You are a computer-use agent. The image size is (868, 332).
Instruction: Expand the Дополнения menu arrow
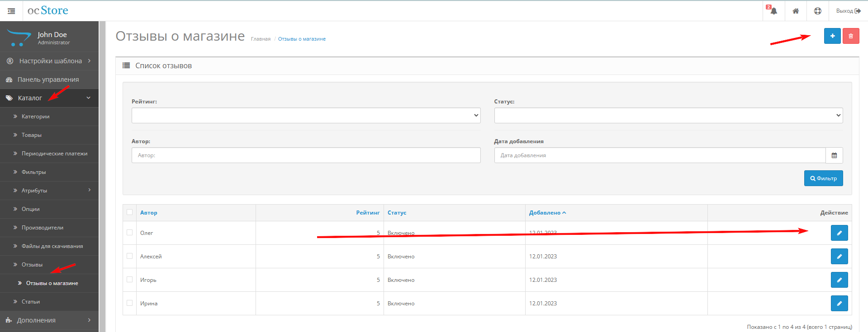coord(90,320)
